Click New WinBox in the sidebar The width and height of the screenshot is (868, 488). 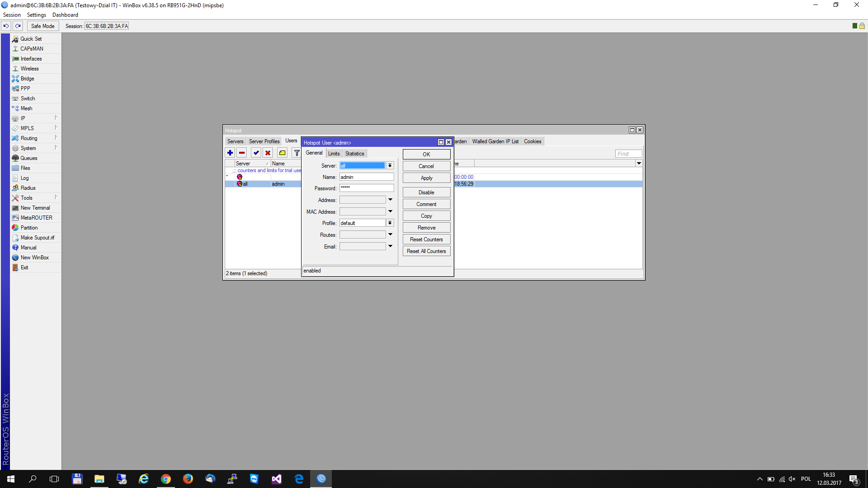click(x=36, y=258)
